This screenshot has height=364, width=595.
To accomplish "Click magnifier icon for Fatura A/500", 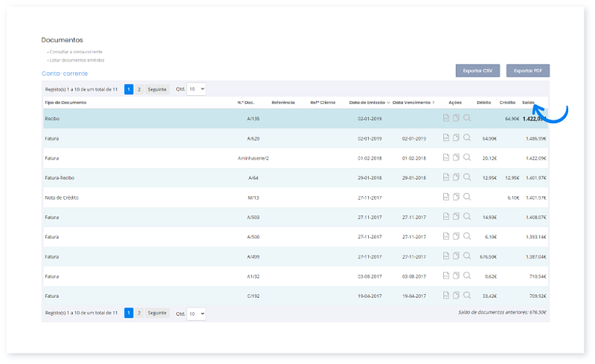I will 467,236.
